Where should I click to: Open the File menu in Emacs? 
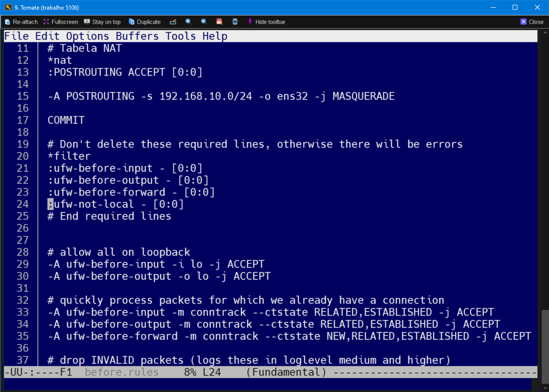tap(17, 36)
